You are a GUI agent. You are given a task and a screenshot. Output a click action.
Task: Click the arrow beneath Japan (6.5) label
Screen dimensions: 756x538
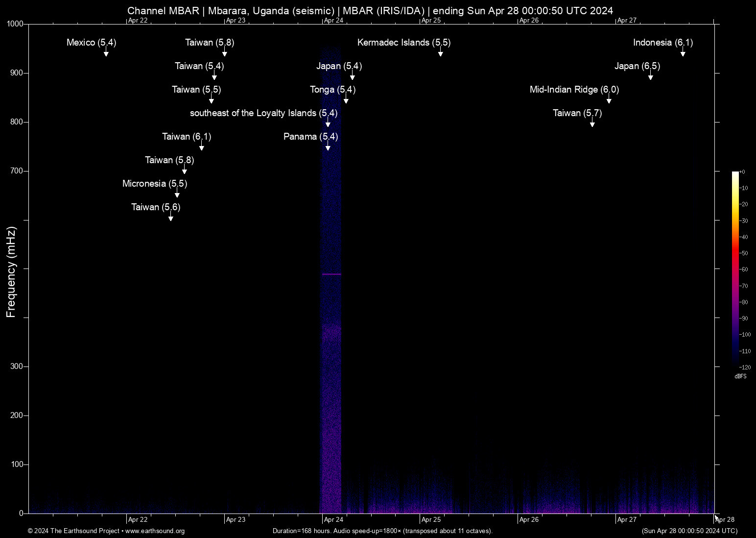(x=650, y=76)
